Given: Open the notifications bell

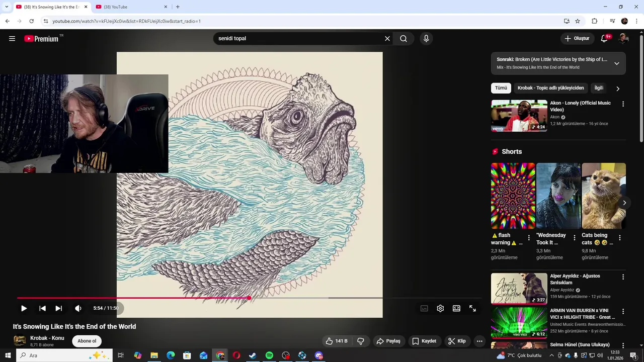Looking at the screenshot, I should [605, 39].
